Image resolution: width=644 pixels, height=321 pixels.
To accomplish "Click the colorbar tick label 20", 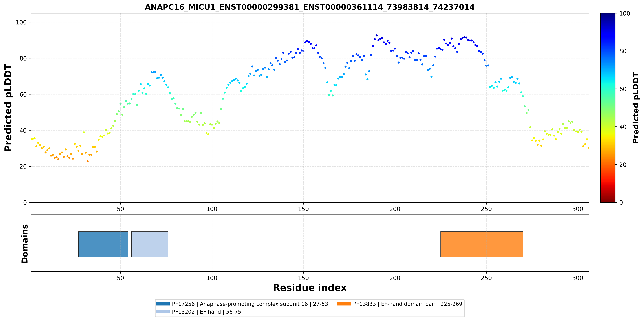I will coord(623,165).
